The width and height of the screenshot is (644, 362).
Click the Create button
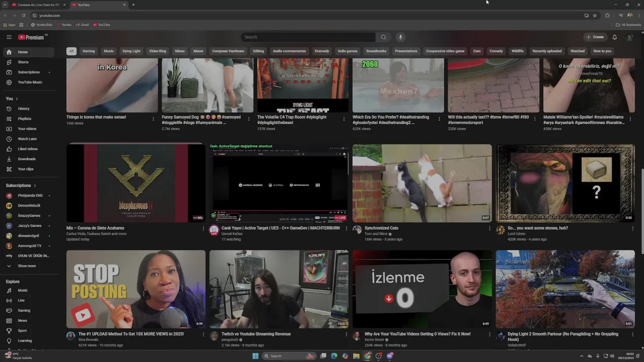click(x=595, y=37)
